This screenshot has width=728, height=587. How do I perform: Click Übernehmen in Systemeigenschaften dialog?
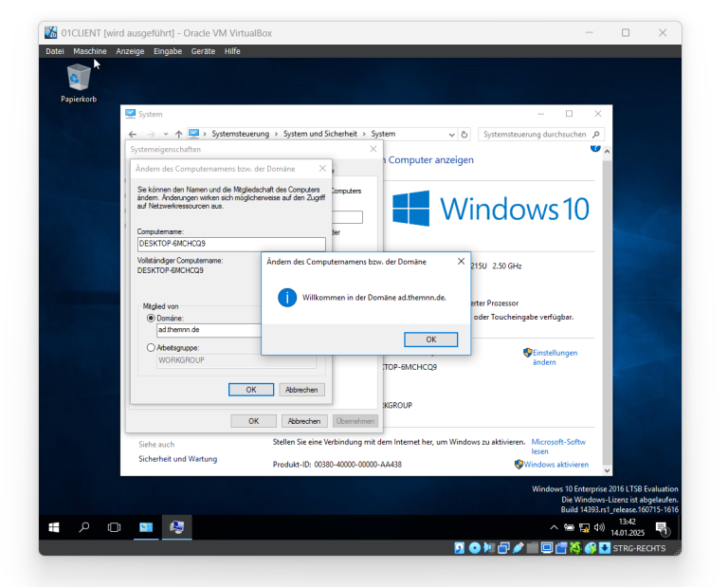click(x=355, y=421)
